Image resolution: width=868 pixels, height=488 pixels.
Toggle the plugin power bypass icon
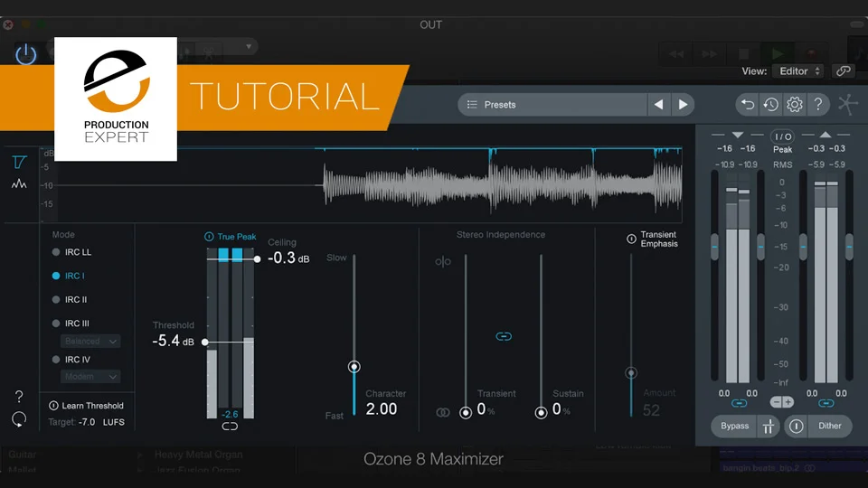pos(25,54)
